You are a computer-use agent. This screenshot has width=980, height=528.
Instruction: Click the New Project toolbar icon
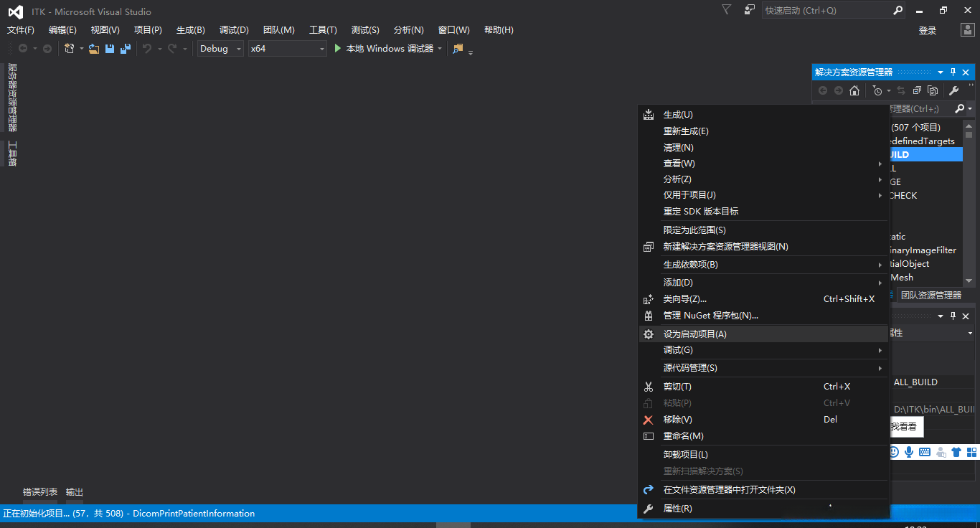[70, 49]
